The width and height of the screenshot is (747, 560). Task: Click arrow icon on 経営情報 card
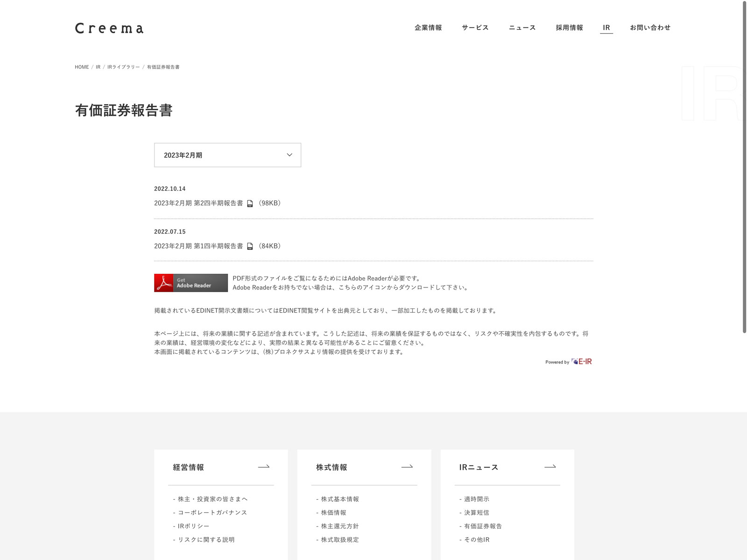click(x=264, y=467)
